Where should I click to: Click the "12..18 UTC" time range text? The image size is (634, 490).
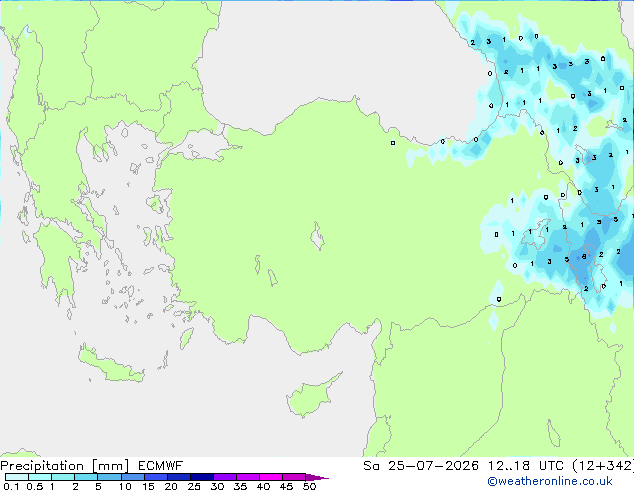(x=525, y=466)
